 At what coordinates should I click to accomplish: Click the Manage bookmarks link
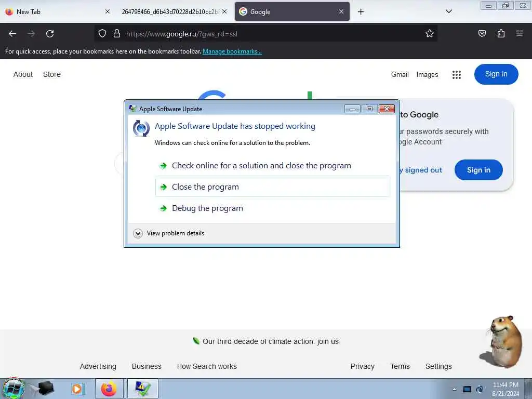pyautogui.click(x=232, y=51)
